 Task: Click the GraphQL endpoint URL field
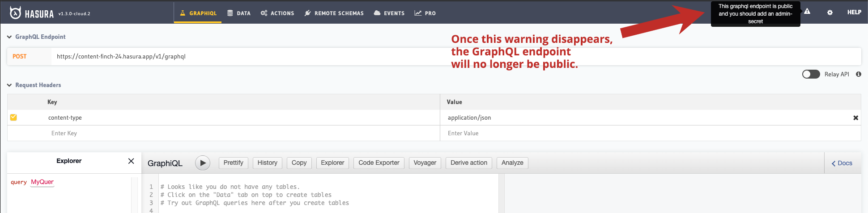pyautogui.click(x=456, y=56)
